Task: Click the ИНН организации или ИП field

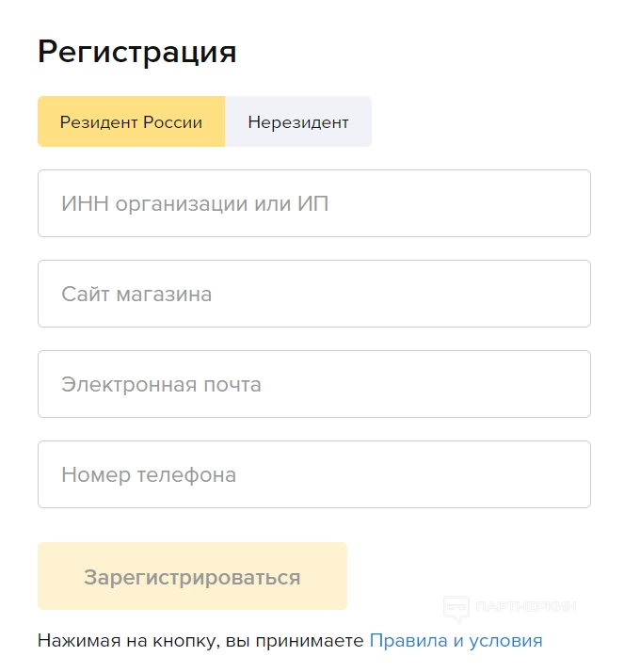Action: tap(313, 203)
